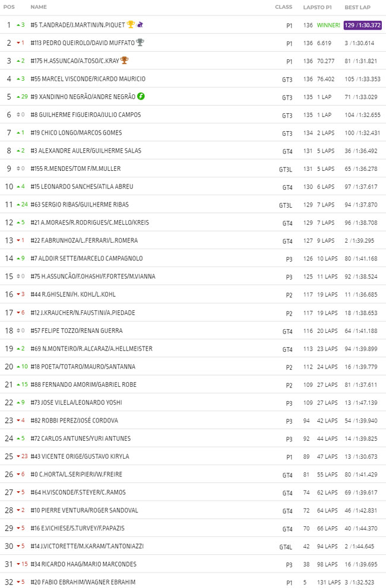Click the grey no-change indicator for #8 GUILHERME FIGUEIROA
386x588 pixels.
click(x=21, y=115)
